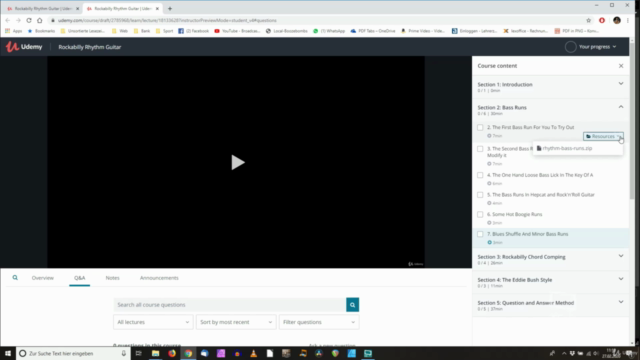Open the Bank bookmarks folder

pos(142,31)
